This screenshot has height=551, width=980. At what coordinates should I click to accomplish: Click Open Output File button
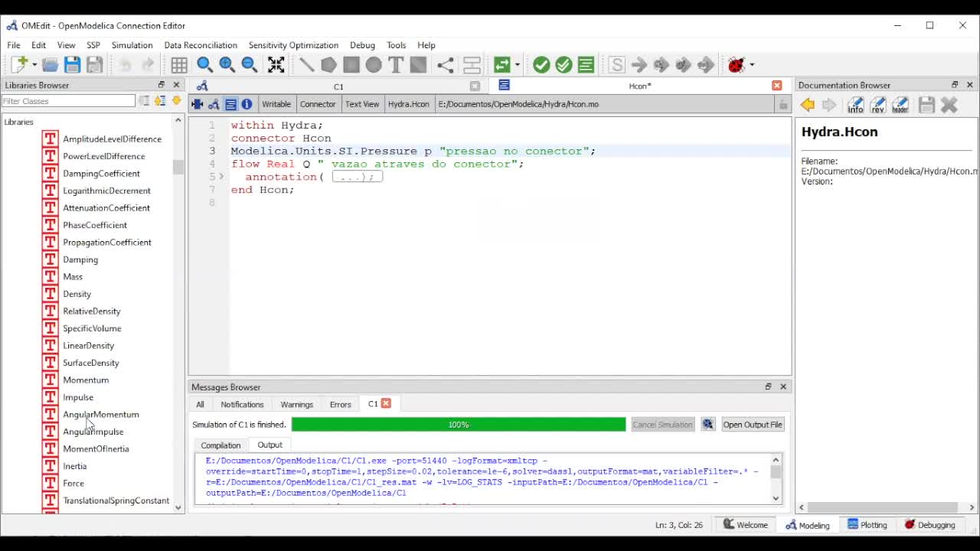tap(753, 425)
